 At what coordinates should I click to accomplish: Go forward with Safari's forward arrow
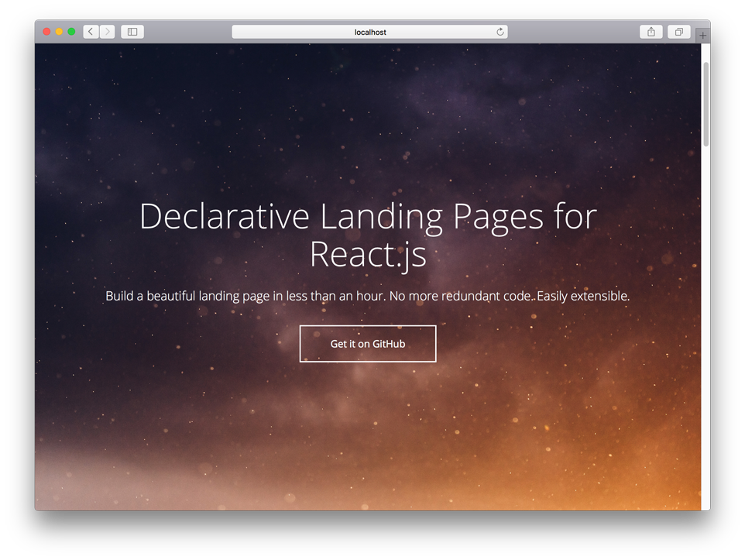[x=108, y=32]
